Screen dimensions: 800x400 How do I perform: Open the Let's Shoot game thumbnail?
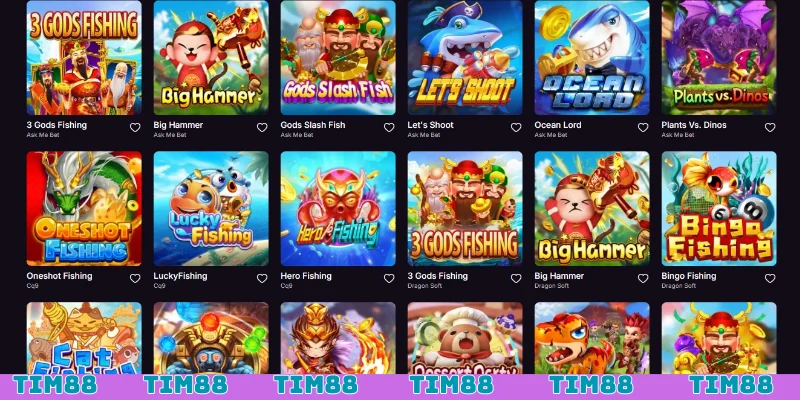click(465, 57)
